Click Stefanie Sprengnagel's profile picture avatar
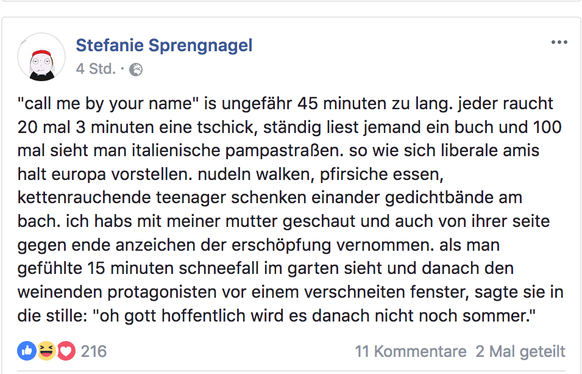Screen dimensions: 582x374 pos(42,57)
